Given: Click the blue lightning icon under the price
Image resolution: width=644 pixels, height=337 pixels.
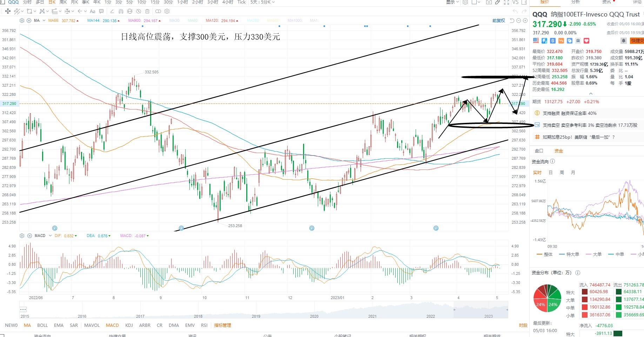Looking at the screenshot, I should [x=544, y=41].
